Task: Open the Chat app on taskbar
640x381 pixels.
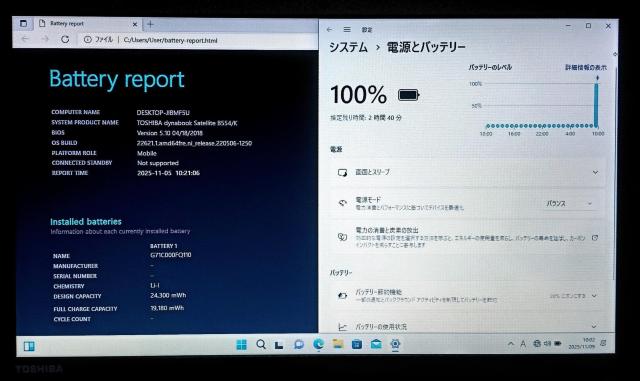Action: [x=299, y=345]
